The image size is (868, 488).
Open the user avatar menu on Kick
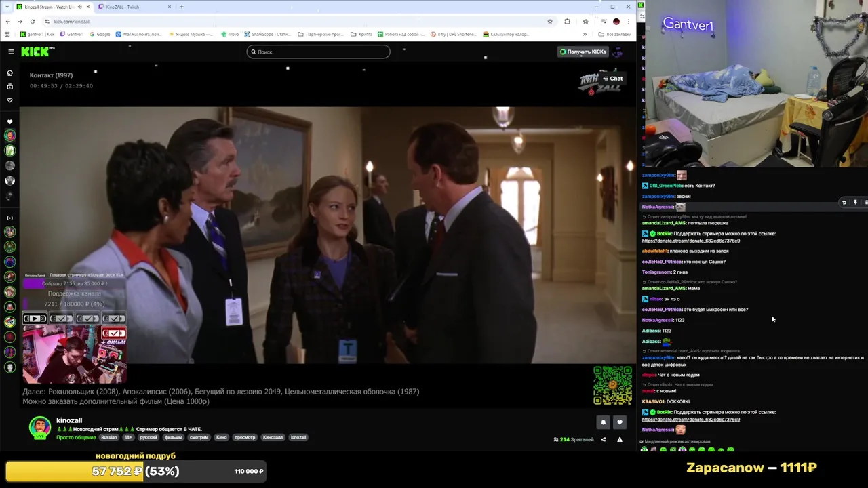pyautogui.click(x=618, y=52)
